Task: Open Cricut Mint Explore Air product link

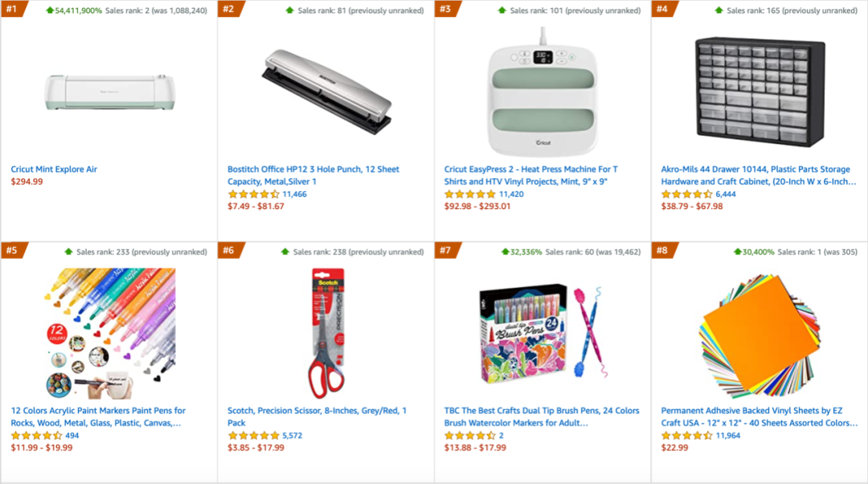Action: tap(54, 170)
